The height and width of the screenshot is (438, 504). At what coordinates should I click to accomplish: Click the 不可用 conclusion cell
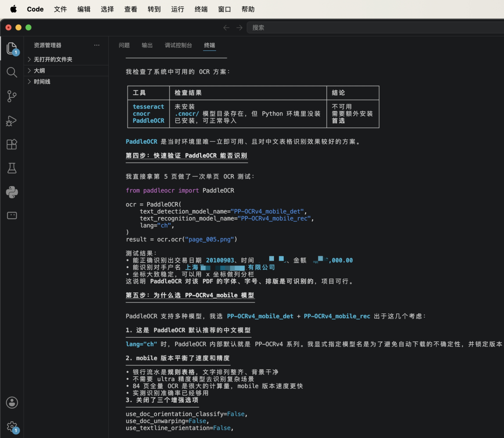[342, 107]
